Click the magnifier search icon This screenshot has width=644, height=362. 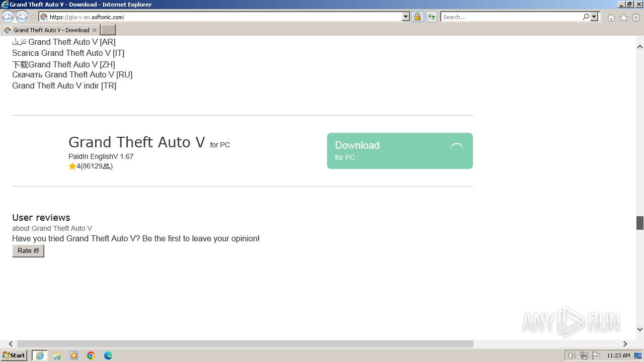(x=586, y=17)
